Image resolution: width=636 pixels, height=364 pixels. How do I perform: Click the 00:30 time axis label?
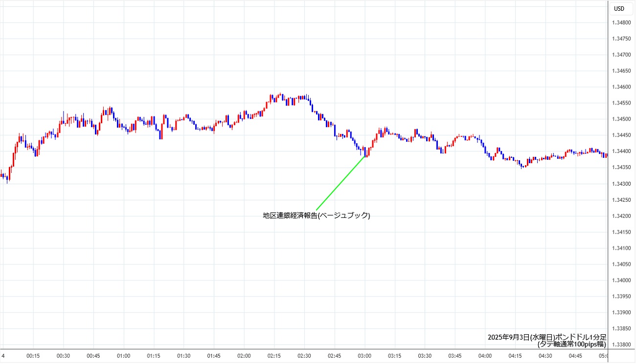[x=64, y=356]
